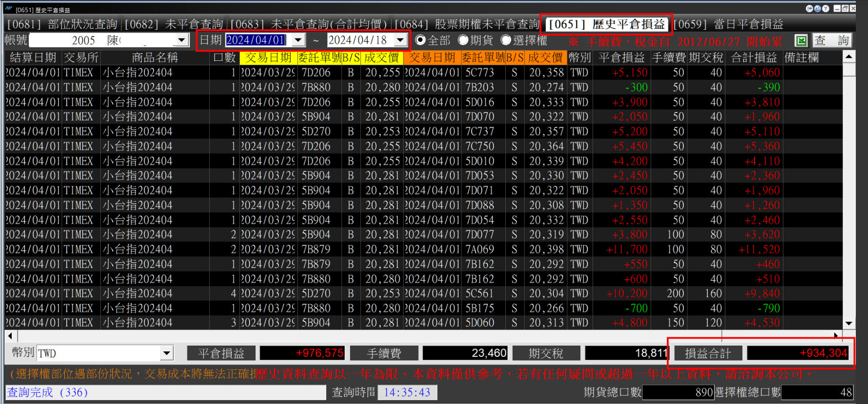The width and height of the screenshot is (868, 404).
Task: Expand the end date 2024/04/18 picker
Action: click(x=401, y=40)
